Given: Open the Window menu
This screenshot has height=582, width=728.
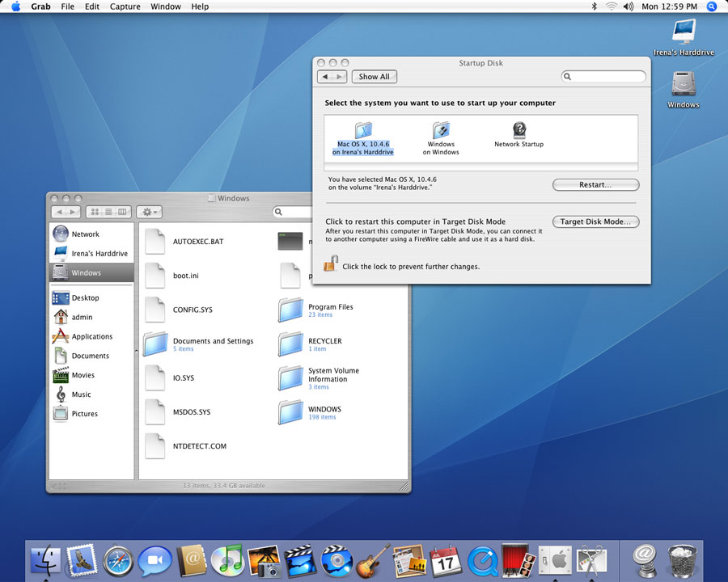Looking at the screenshot, I should point(166,6).
